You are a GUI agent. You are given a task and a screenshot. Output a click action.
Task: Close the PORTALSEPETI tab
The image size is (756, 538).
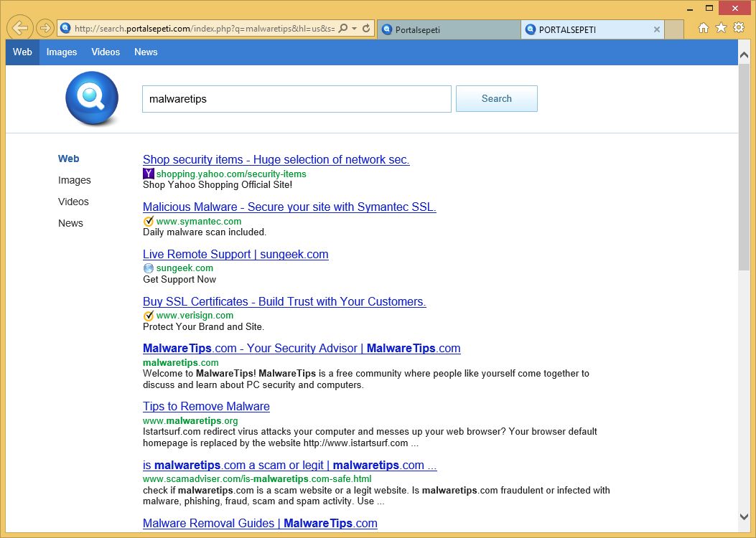(657, 30)
